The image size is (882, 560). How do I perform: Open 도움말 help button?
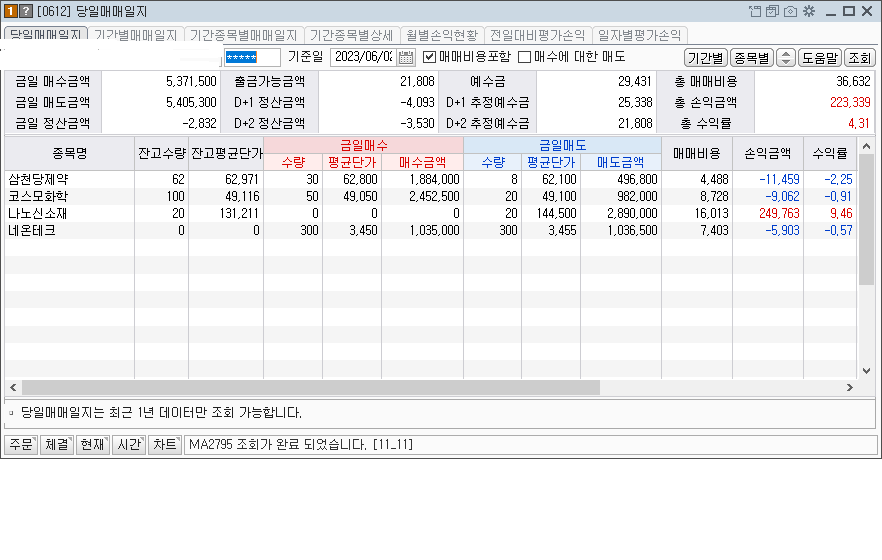[x=820, y=57]
